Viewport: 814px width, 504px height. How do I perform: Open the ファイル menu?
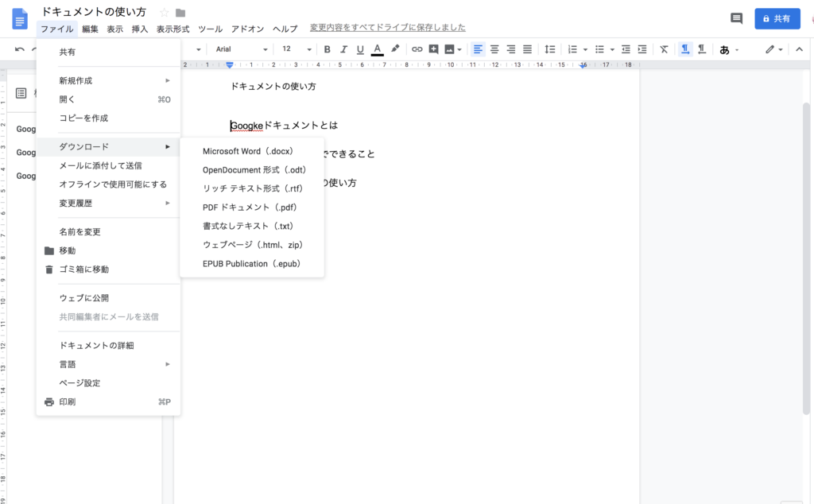pyautogui.click(x=57, y=29)
